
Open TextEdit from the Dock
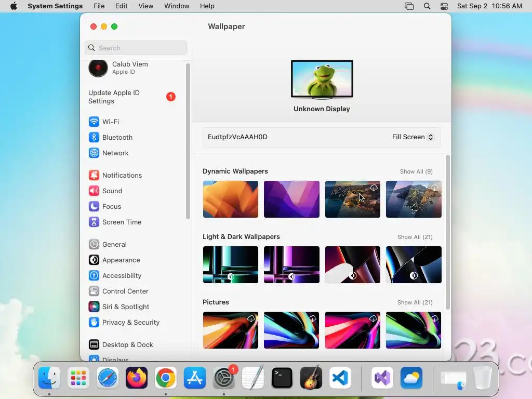[253, 377]
